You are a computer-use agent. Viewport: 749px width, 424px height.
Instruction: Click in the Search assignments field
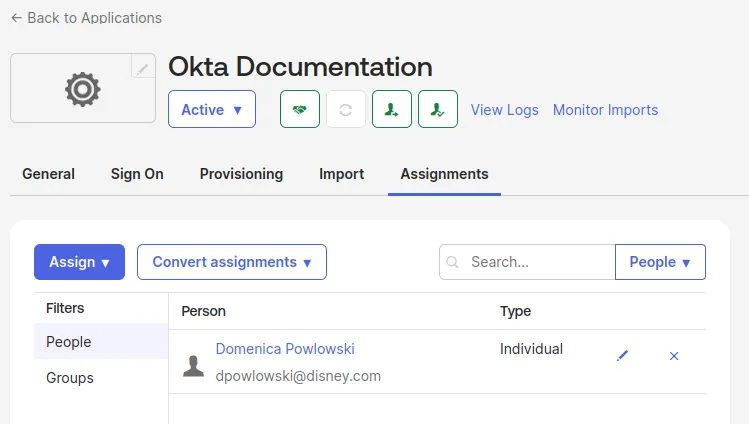point(527,262)
